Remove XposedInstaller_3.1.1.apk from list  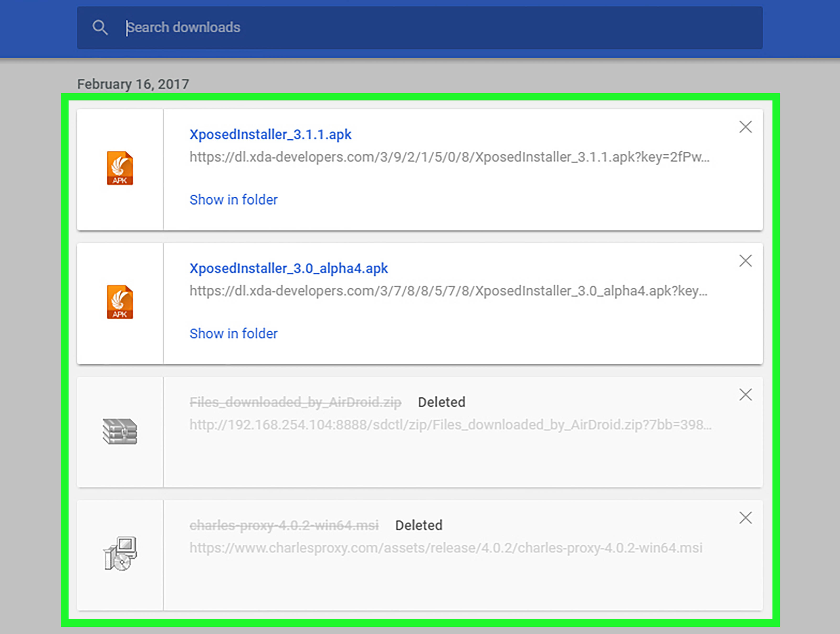click(745, 127)
